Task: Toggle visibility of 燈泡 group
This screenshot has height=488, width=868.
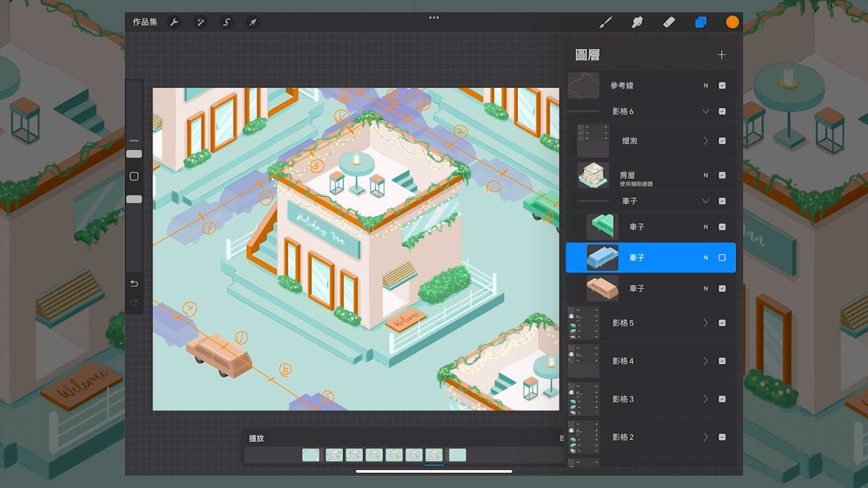Action: (x=722, y=141)
